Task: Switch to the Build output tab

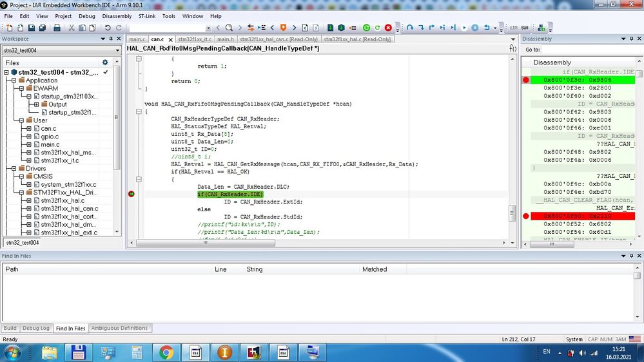Action: (x=10, y=328)
